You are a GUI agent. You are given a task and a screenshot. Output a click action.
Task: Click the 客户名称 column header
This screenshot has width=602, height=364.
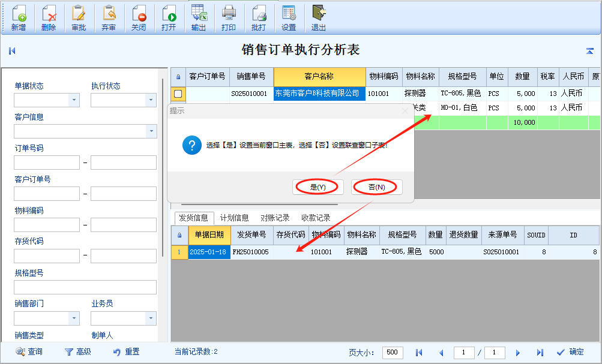pyautogui.click(x=319, y=77)
